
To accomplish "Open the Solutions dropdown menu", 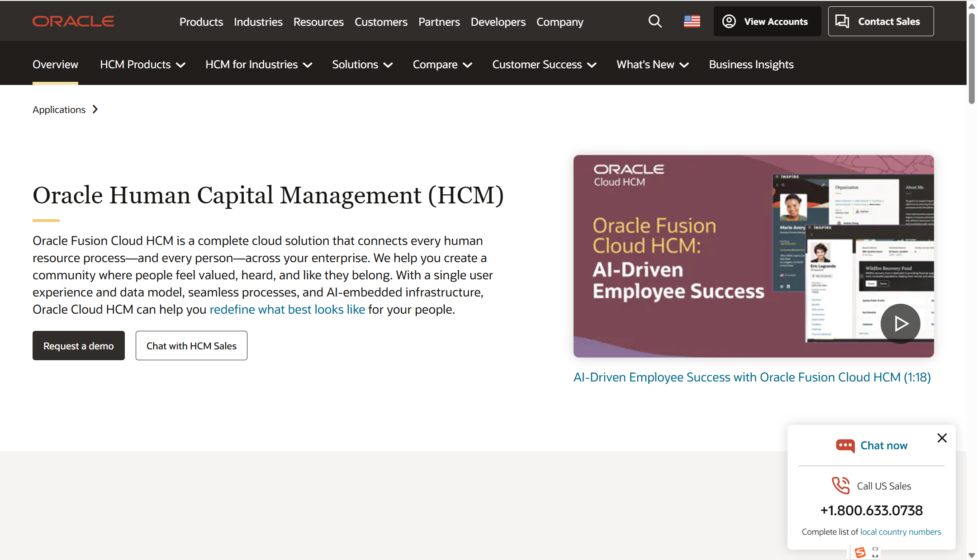I will click(362, 65).
